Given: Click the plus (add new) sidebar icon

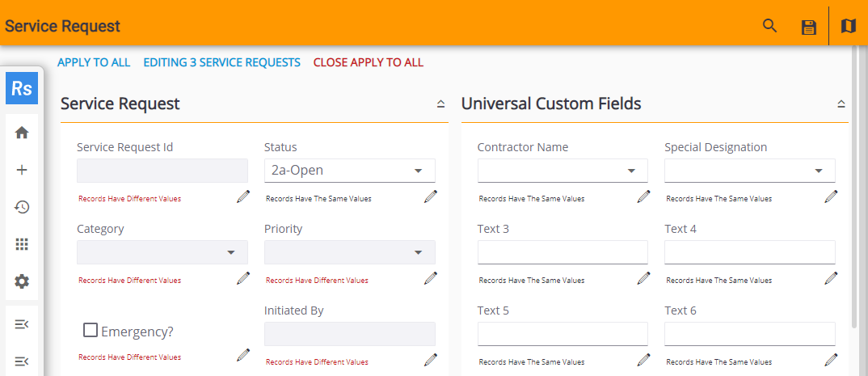Looking at the screenshot, I should click(x=22, y=170).
